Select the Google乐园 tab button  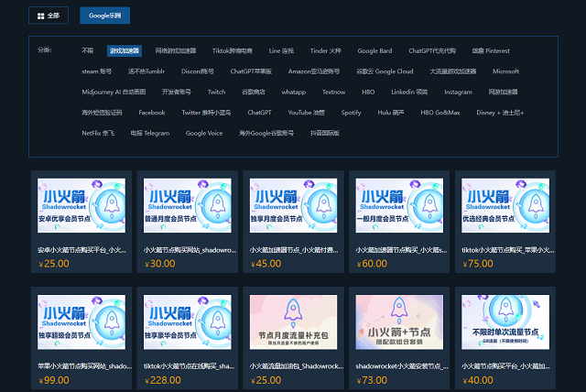[x=105, y=16]
